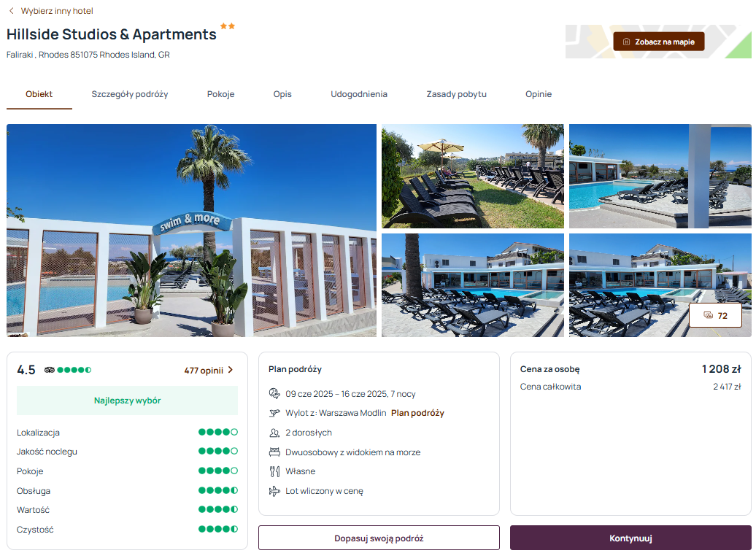Click the TripAdvisor owl icon next to 4.5
The image size is (756, 553).
(x=49, y=370)
